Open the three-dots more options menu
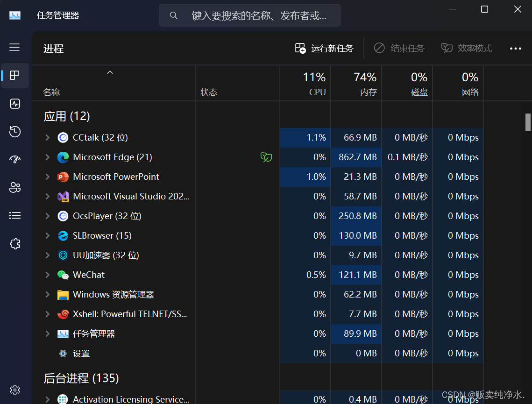532x404 pixels. coord(515,49)
